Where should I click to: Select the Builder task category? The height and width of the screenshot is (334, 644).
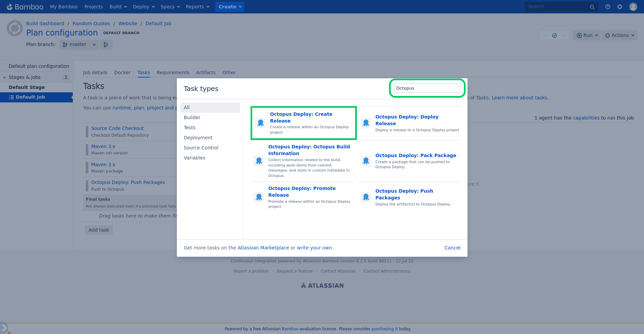tap(210, 117)
